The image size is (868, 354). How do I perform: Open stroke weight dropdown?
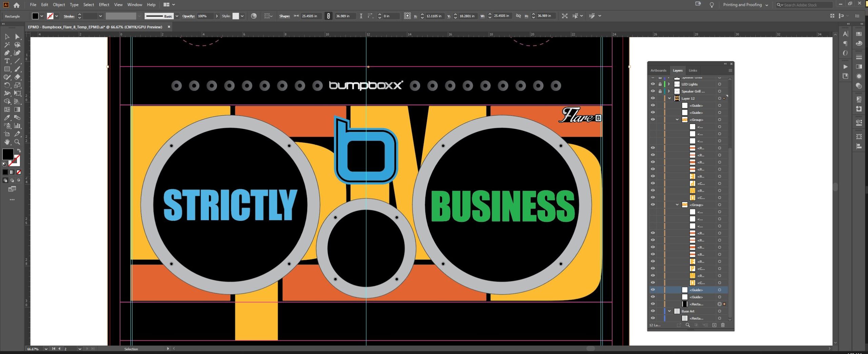pyautogui.click(x=100, y=16)
